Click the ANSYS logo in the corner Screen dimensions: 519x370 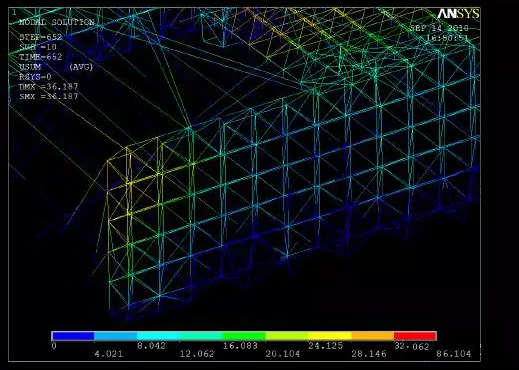coord(458,14)
